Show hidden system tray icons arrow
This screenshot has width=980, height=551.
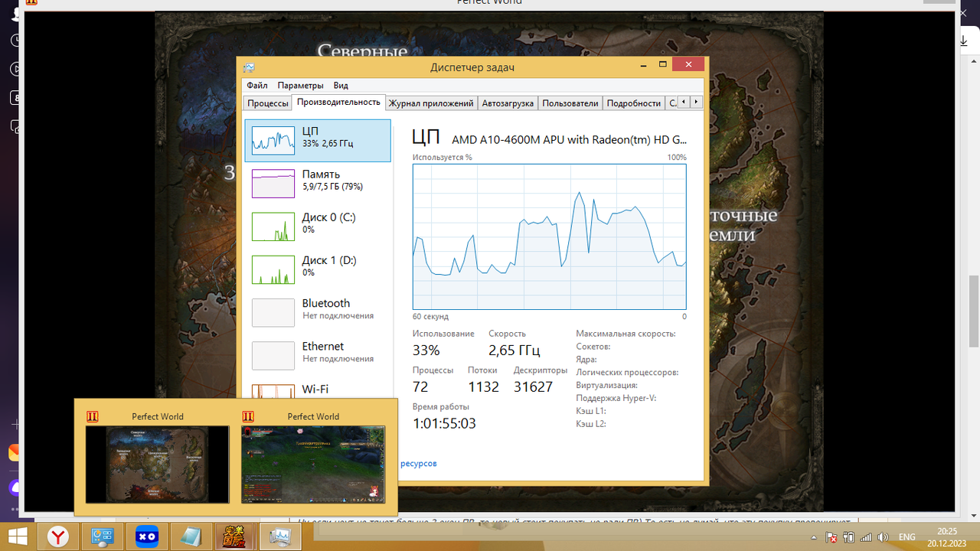(817, 537)
